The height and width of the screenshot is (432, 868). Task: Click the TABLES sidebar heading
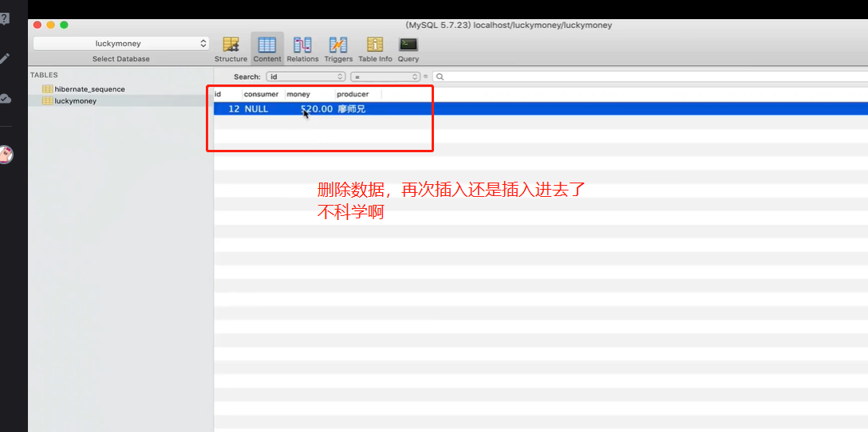pyautogui.click(x=44, y=75)
